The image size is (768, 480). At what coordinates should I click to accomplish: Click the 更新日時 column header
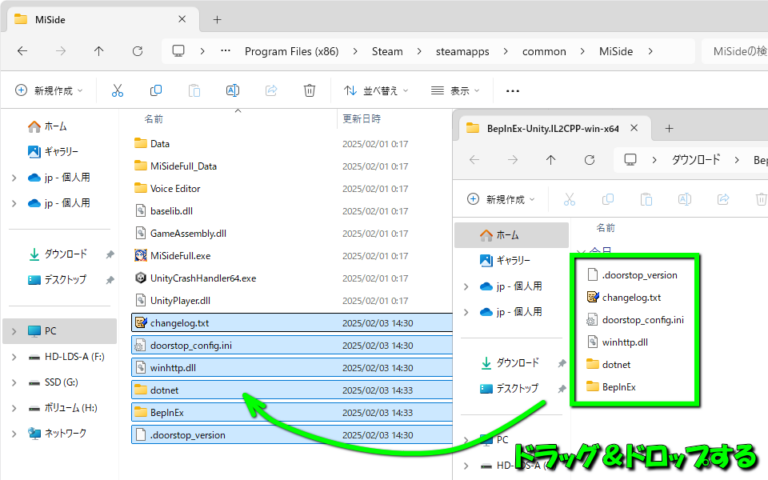coord(361,118)
